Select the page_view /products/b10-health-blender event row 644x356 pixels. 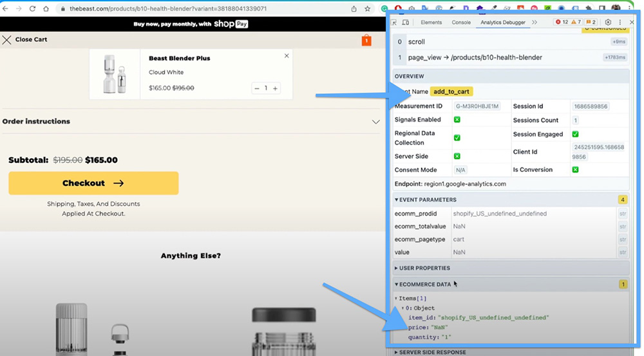(x=511, y=57)
